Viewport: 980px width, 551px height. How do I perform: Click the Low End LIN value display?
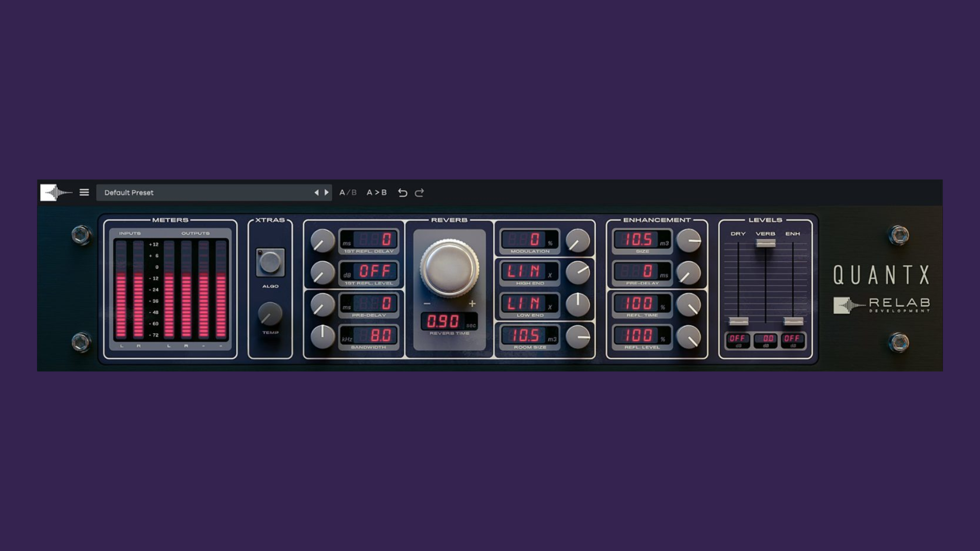coord(524,304)
